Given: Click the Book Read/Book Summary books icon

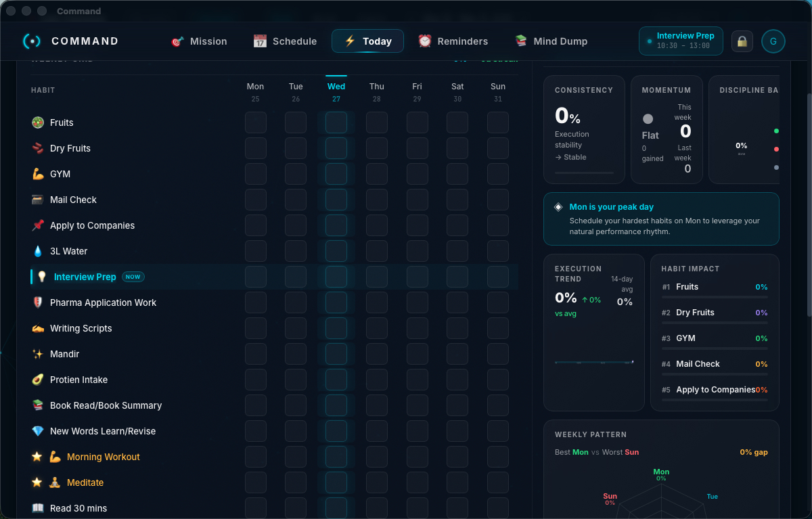Looking at the screenshot, I should coord(38,405).
